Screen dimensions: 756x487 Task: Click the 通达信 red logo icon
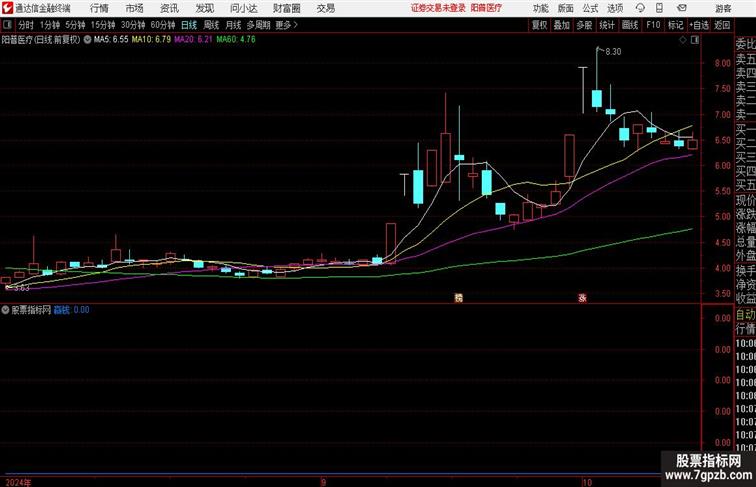(7, 8)
